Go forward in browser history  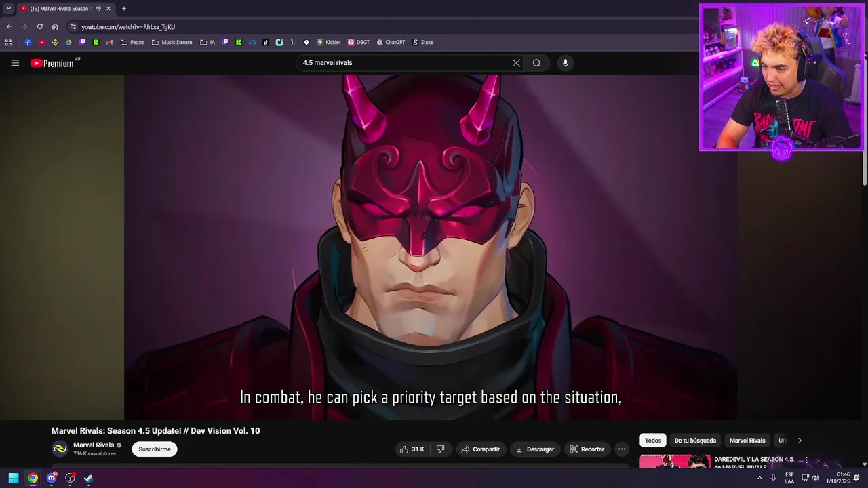(24, 27)
